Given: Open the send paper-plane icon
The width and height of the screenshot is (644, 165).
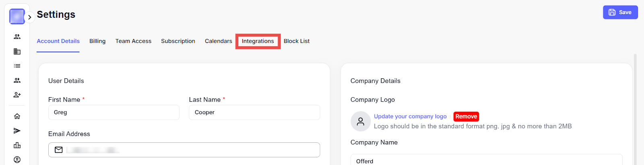Looking at the screenshot, I should click(x=17, y=131).
